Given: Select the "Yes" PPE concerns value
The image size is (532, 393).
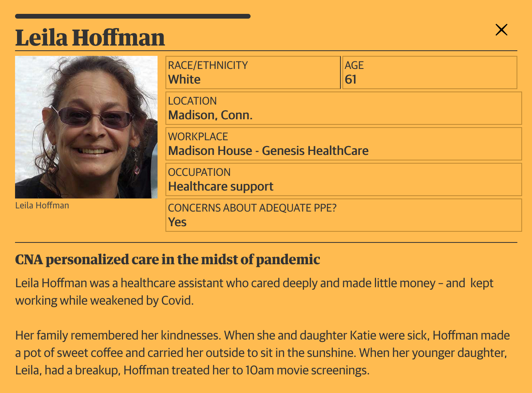Looking at the screenshot, I should (x=177, y=222).
